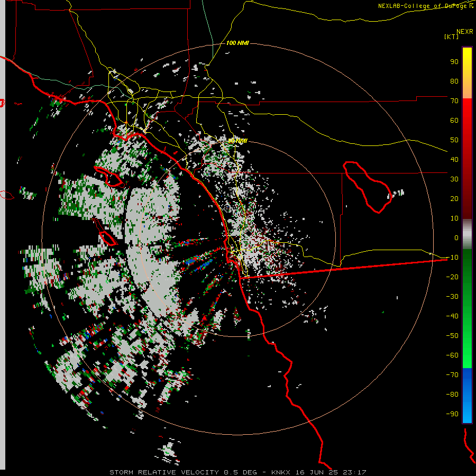Click the -10 value on the velocity scale
The width and height of the screenshot is (476, 476).
pyautogui.click(x=452, y=258)
